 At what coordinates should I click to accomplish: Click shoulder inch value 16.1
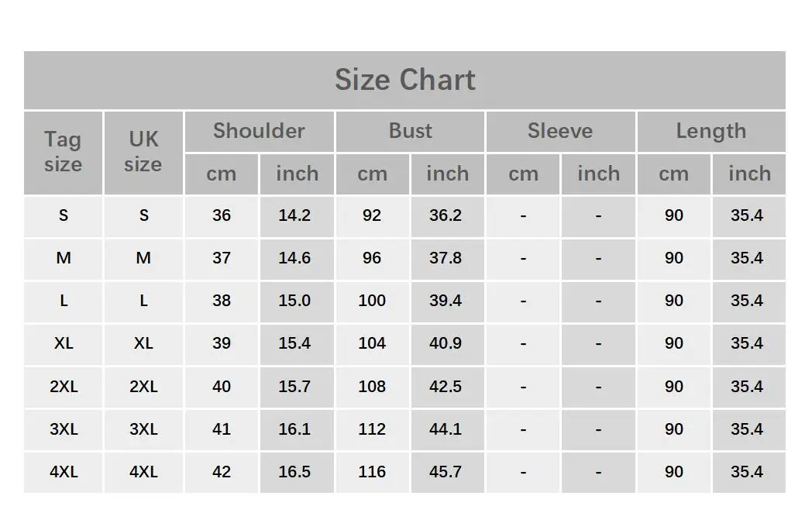pyautogui.click(x=296, y=429)
